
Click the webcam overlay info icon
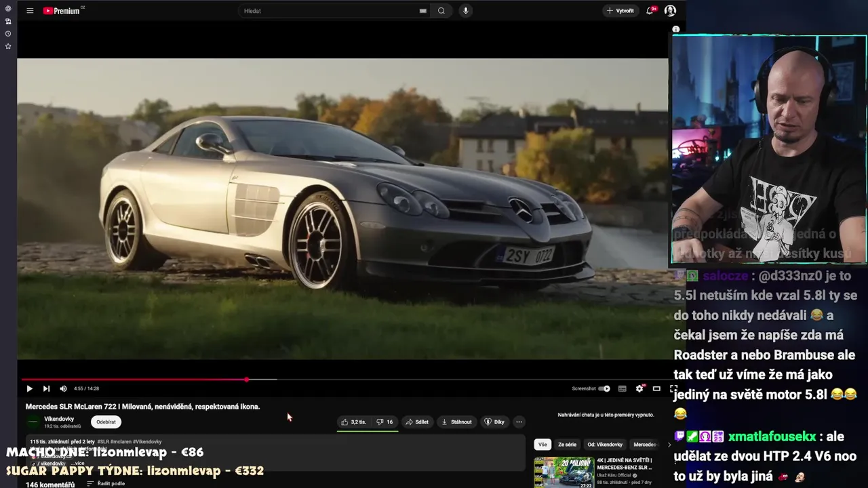click(x=676, y=29)
